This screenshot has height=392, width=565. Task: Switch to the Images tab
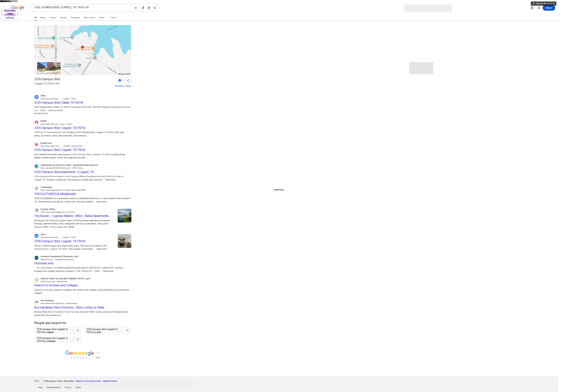63,18
